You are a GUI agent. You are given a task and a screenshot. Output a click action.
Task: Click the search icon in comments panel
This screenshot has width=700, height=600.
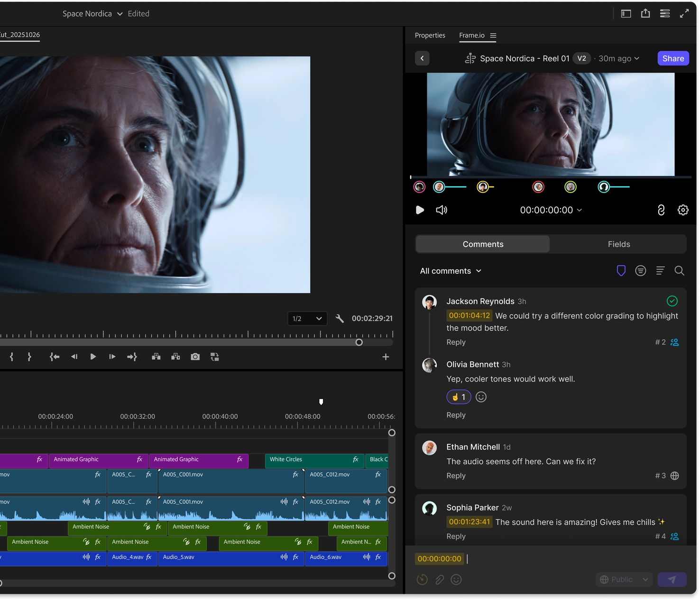click(679, 271)
